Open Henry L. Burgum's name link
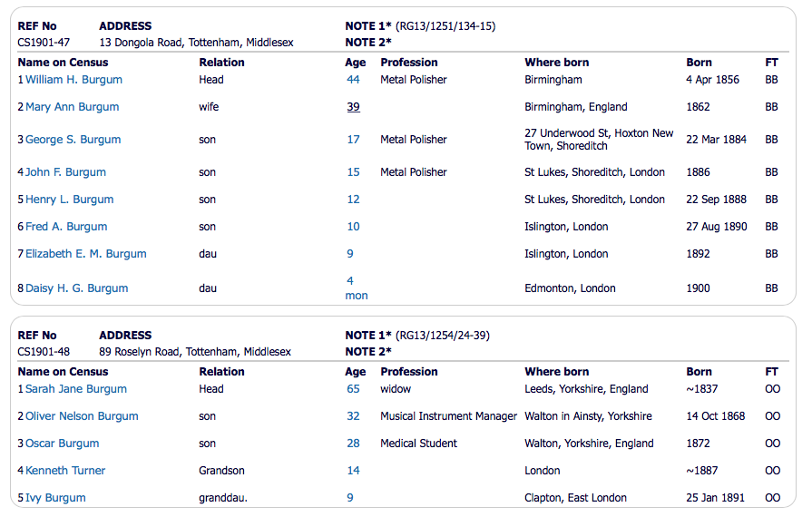This screenshot has width=812, height=517. 68,200
